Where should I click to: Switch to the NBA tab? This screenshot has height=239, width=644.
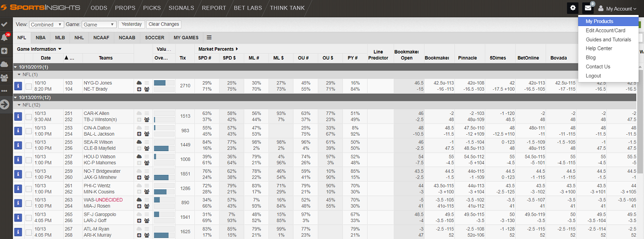point(41,38)
